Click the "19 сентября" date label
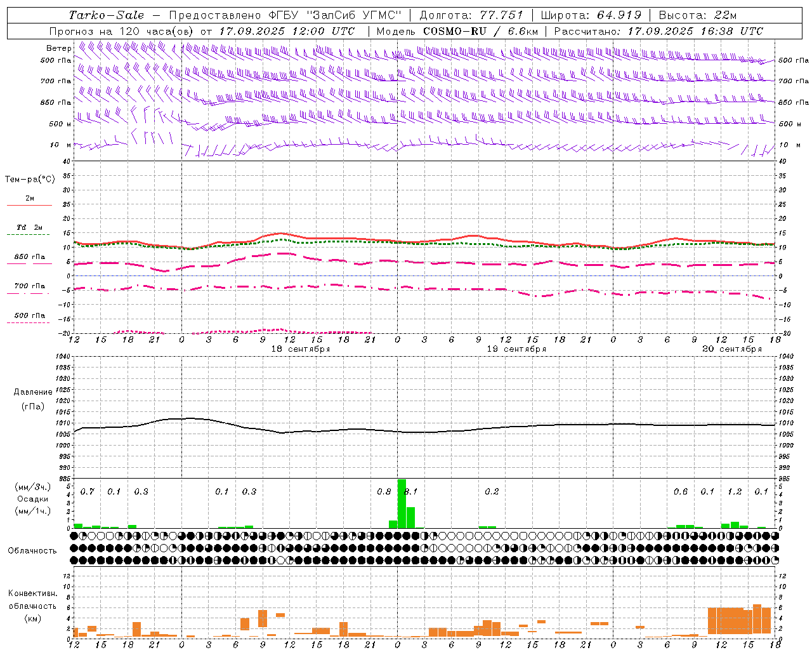The height and width of the screenshot is (650, 812). [516, 349]
